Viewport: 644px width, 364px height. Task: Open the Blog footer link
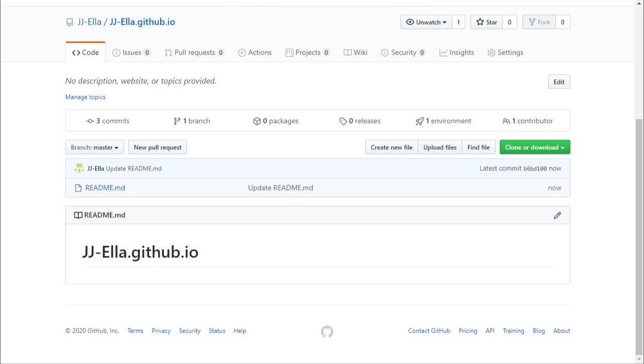[539, 331]
